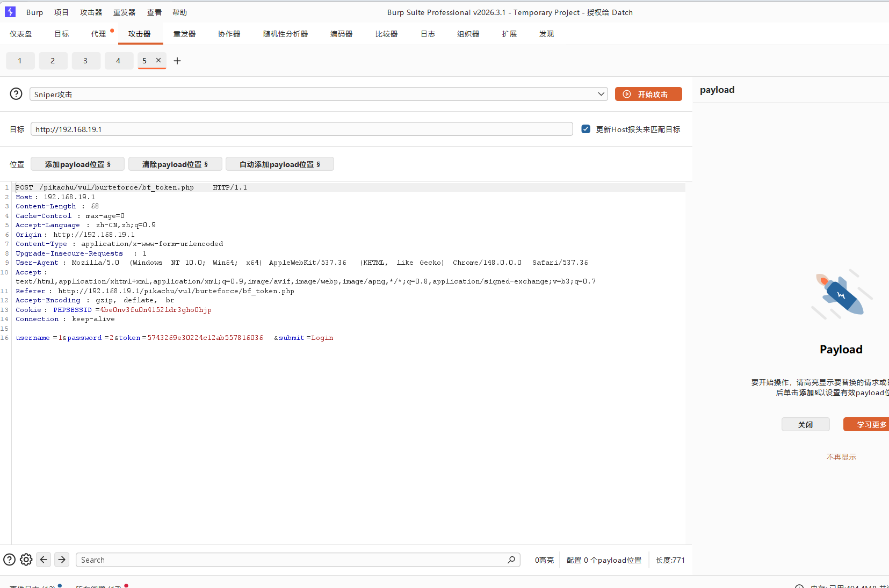This screenshot has height=588, width=889.
Task: Switch to the 扩展 tab
Action: [509, 34]
